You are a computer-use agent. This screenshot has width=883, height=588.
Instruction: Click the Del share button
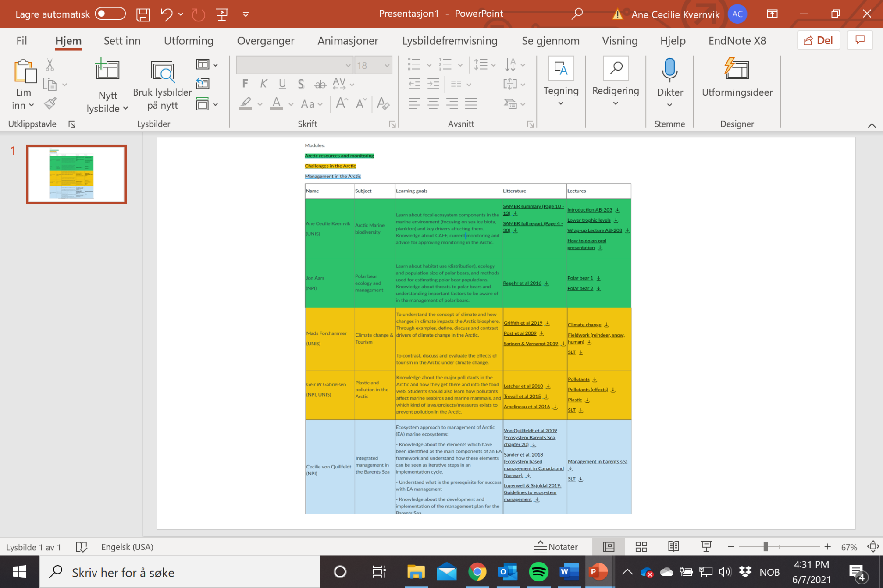818,40
